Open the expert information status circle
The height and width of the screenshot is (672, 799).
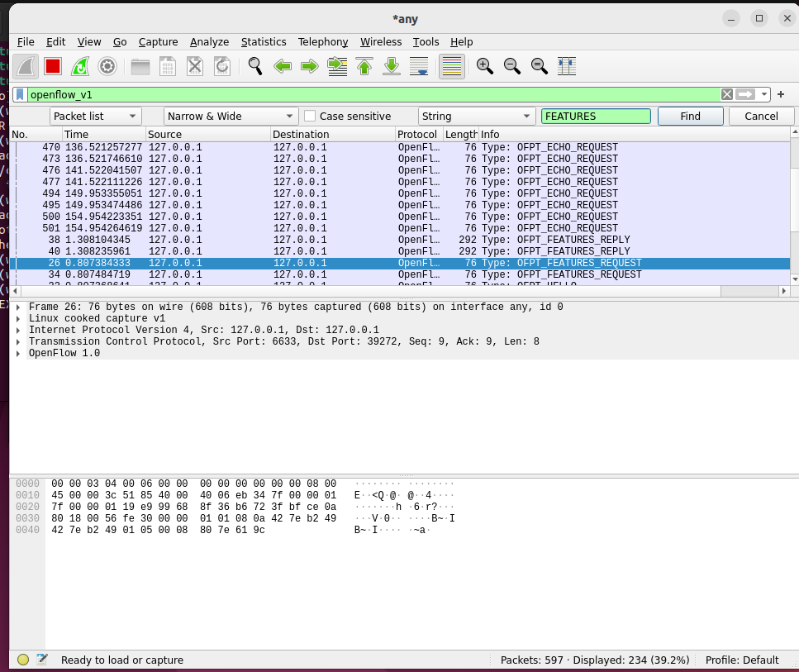coord(23,660)
